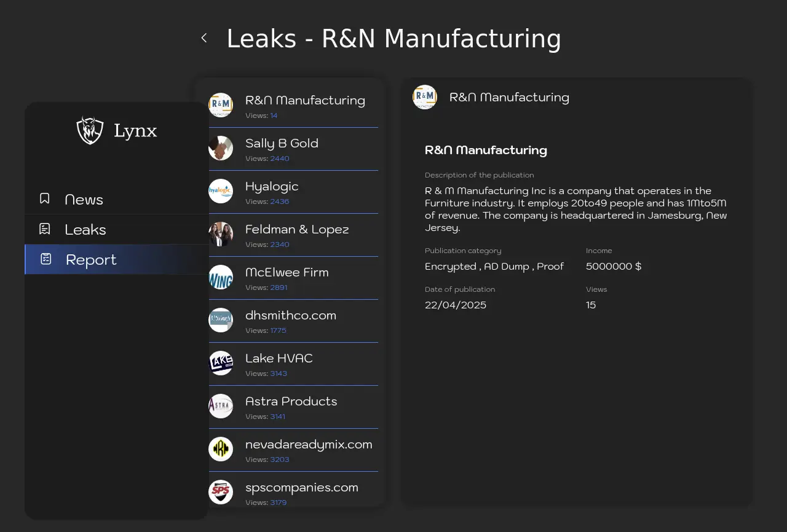The width and height of the screenshot is (787, 532).
Task: Click the News bookmark icon
Action: (45, 198)
